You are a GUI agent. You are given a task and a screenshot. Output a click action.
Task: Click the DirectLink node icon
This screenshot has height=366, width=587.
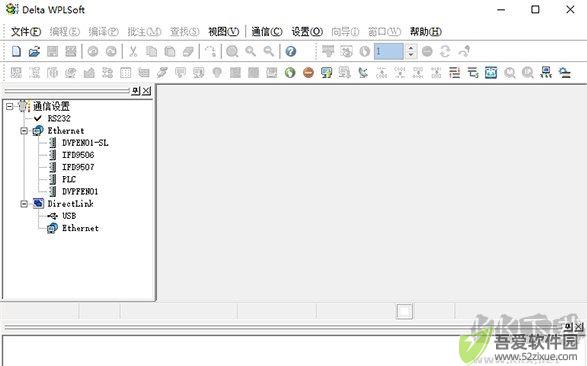pos(38,204)
